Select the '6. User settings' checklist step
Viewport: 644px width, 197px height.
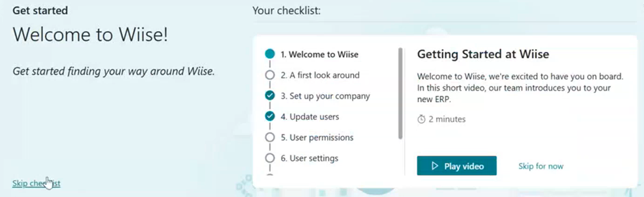click(x=309, y=158)
